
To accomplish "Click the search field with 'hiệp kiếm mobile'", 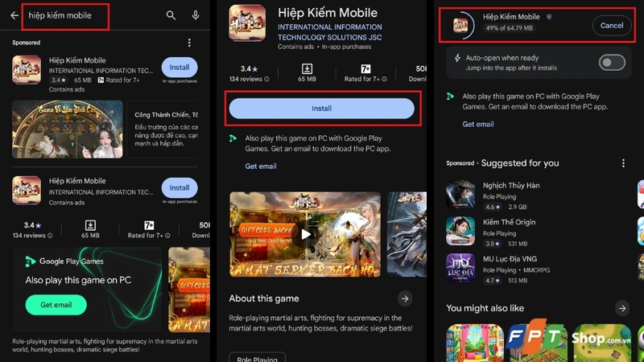I will [x=65, y=16].
